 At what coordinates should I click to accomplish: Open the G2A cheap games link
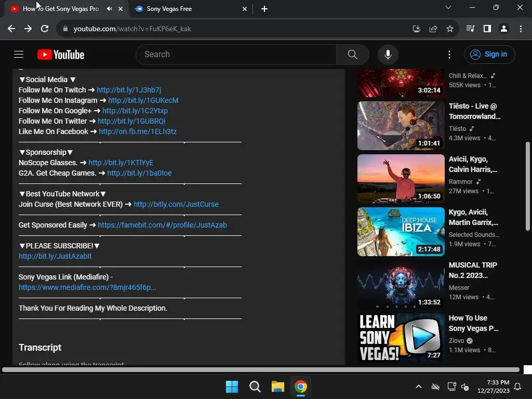tap(139, 173)
